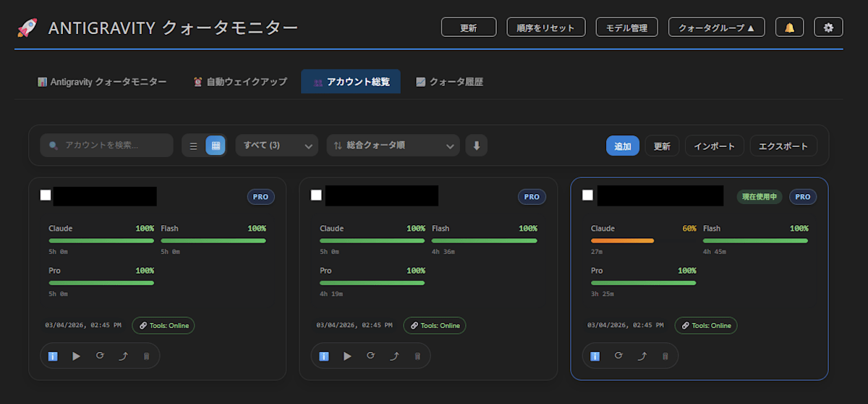Select checkbox on the Flash 5h 0m card
868x404 pixels.
[46, 195]
